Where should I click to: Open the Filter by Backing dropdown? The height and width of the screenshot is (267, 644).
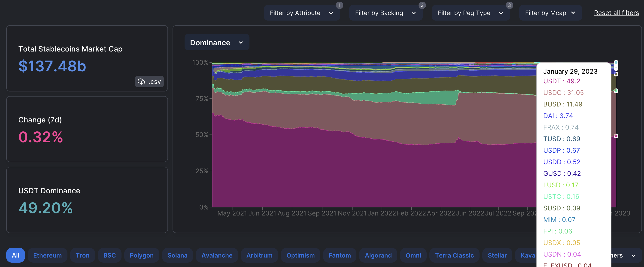pyautogui.click(x=386, y=13)
